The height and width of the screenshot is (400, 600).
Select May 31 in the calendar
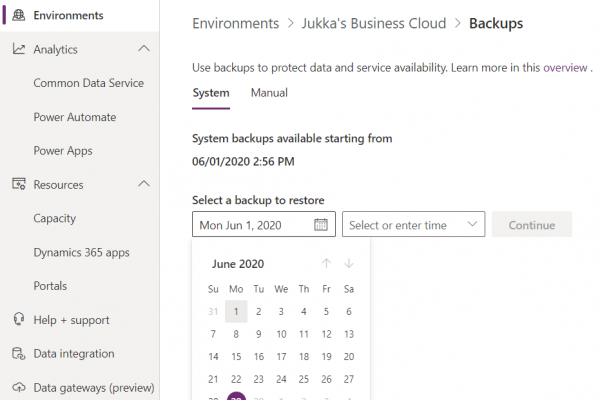(x=213, y=312)
